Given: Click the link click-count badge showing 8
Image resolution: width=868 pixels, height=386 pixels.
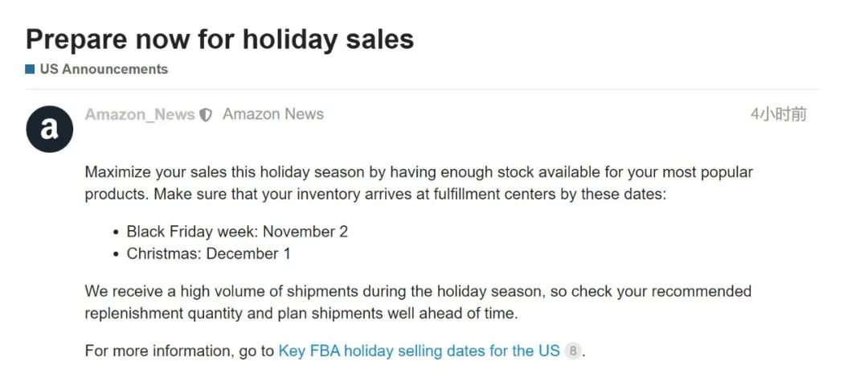Looking at the screenshot, I should (x=573, y=351).
